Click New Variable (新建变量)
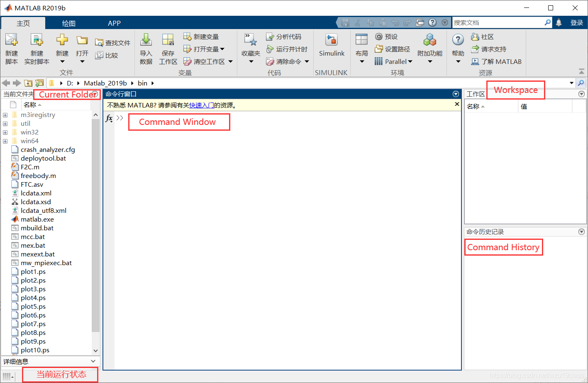This screenshot has width=588, height=383. (201, 37)
